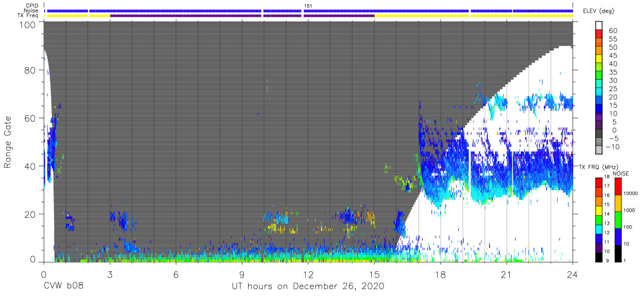Click the elevation legend value 30
The height and width of the screenshot is (297, 644).
613,80
